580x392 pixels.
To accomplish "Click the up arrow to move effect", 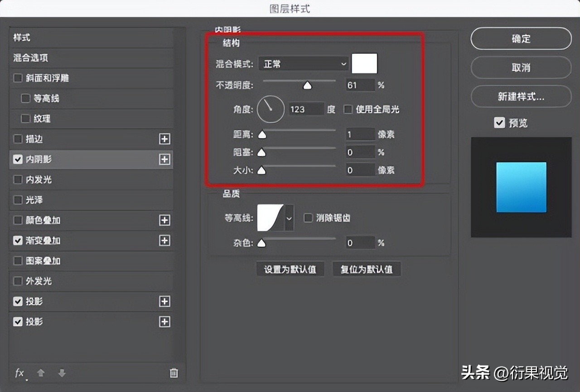I will point(41,373).
